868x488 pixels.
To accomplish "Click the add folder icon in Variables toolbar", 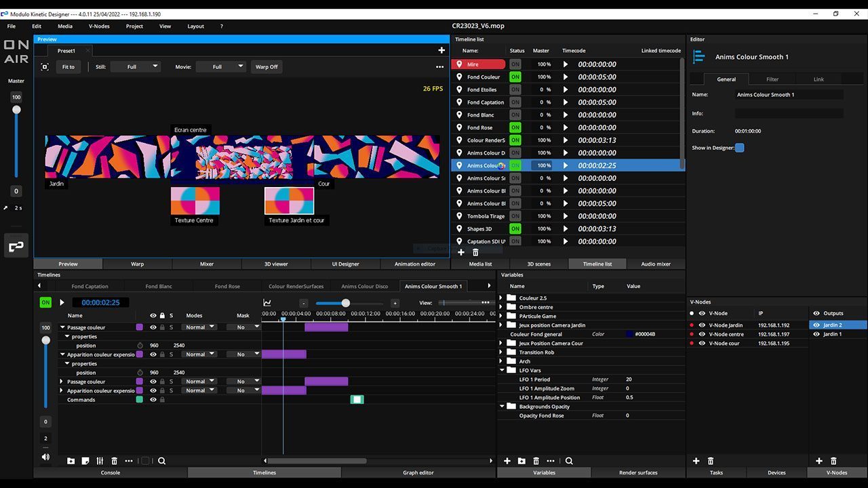I will coord(521,461).
